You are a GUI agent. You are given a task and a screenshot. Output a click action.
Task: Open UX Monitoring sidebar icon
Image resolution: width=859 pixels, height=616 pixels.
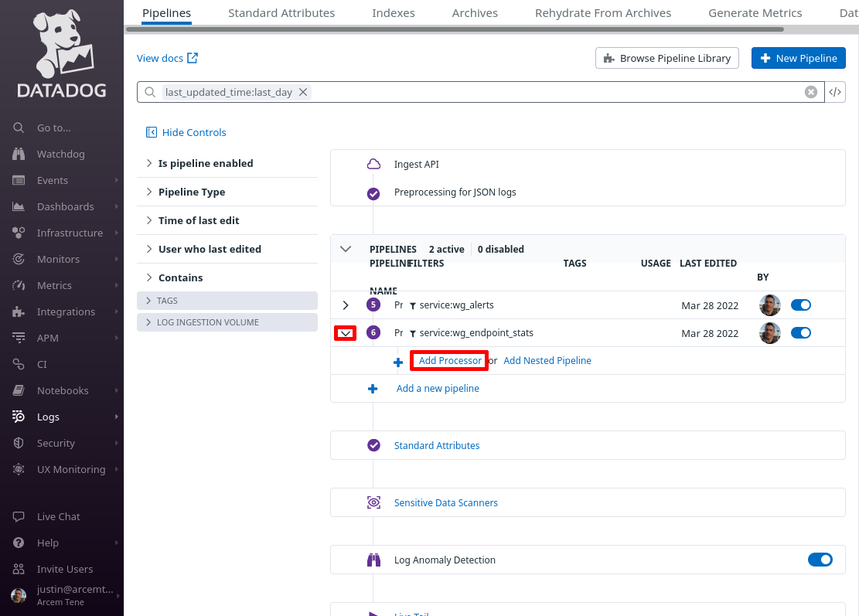tap(19, 469)
